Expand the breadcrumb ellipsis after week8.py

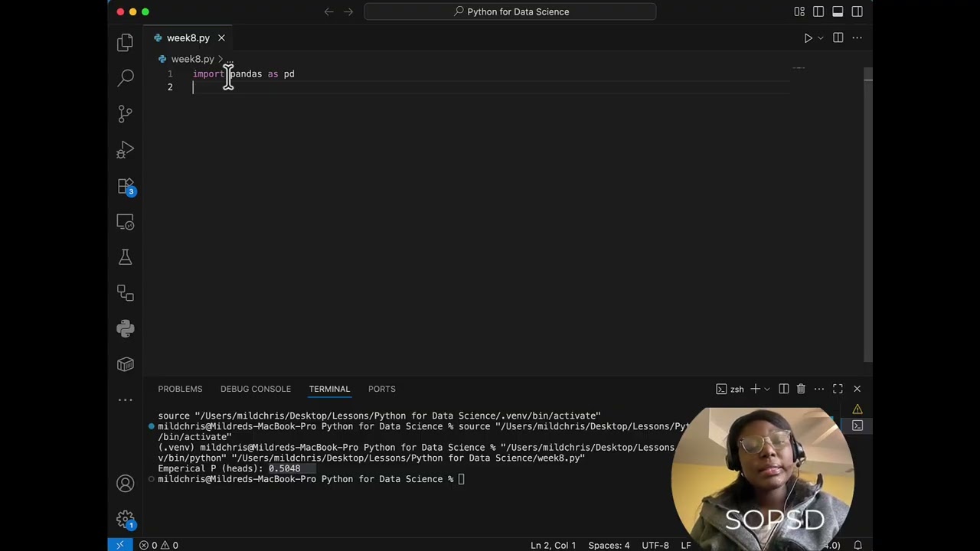click(230, 59)
